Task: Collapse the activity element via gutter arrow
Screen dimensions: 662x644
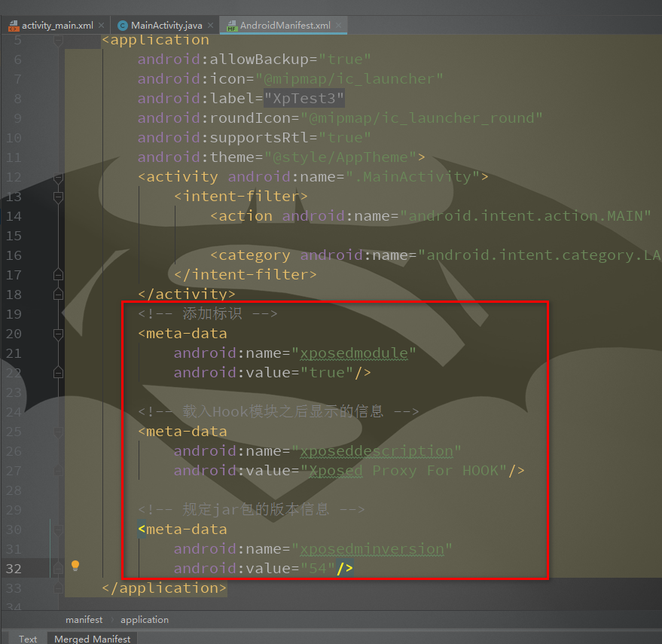Action: pyautogui.click(x=58, y=176)
